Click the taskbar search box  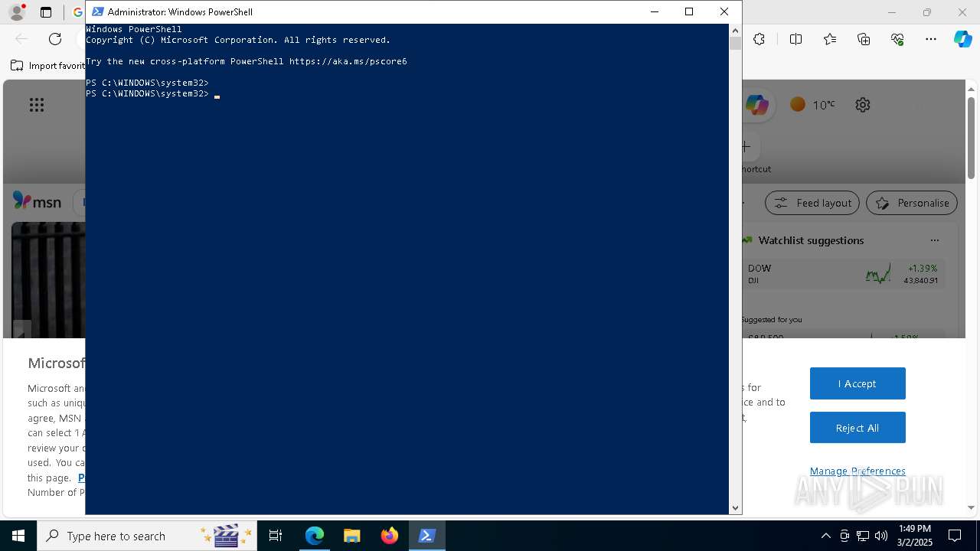[147, 536]
